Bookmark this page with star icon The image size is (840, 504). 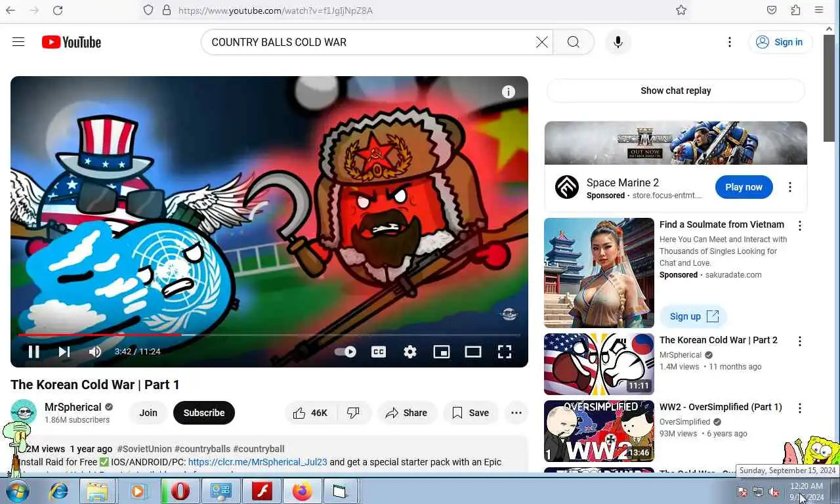(681, 10)
